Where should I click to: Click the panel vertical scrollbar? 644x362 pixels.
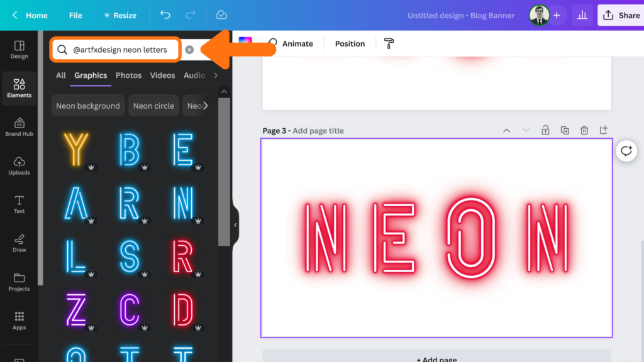click(224, 171)
